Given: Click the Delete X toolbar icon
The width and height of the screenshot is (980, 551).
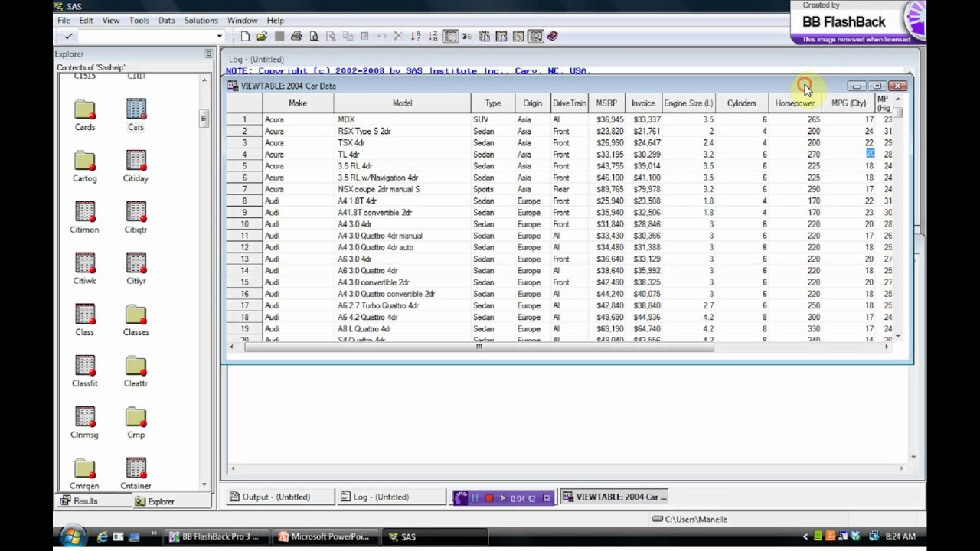Looking at the screenshot, I should [x=398, y=36].
